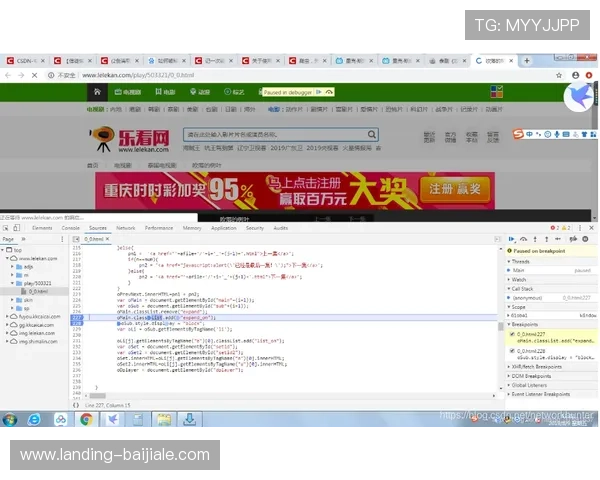
Task: Switch to the first CSDN browser tab
Action: (25, 61)
